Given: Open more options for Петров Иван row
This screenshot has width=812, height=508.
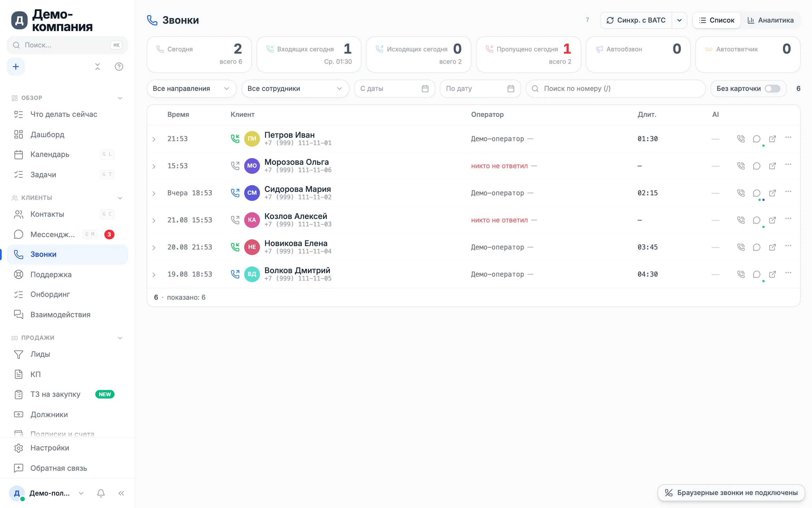Looking at the screenshot, I should pyautogui.click(x=788, y=137).
